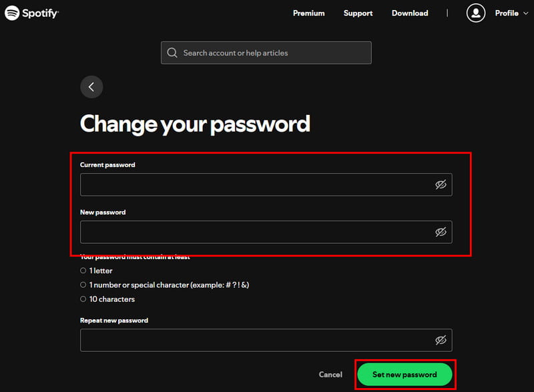
Task: Open the profile avatar icon
Action: [476, 13]
